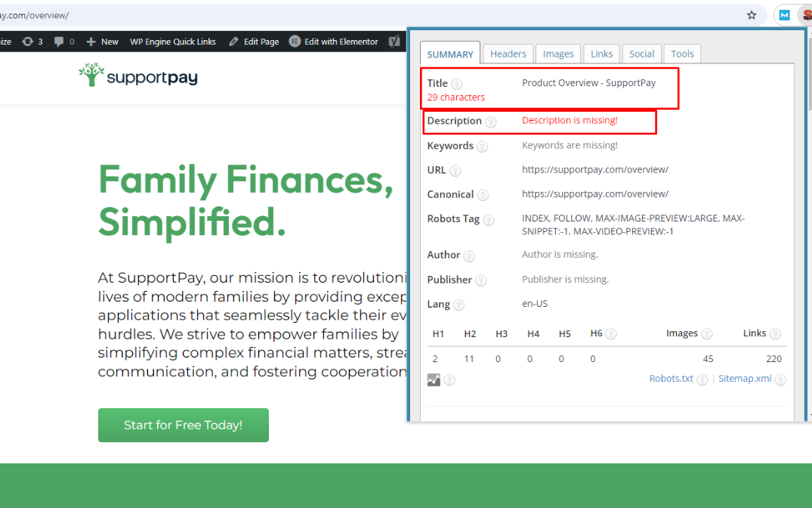
Task: Click the help icon next to Title
Action: click(457, 85)
